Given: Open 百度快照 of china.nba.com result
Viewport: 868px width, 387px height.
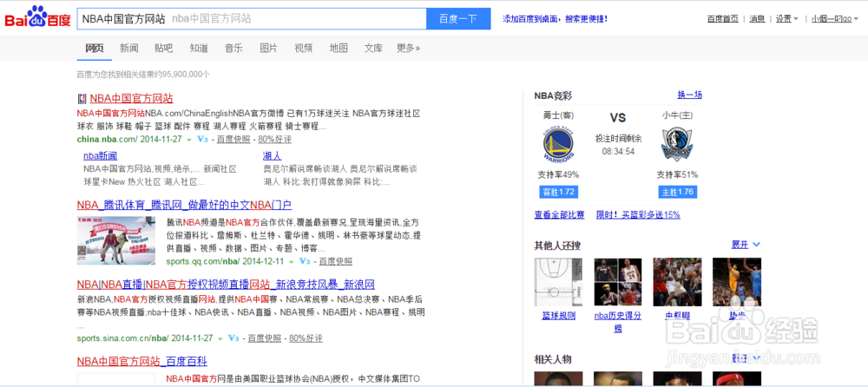Looking at the screenshot, I should point(233,140).
